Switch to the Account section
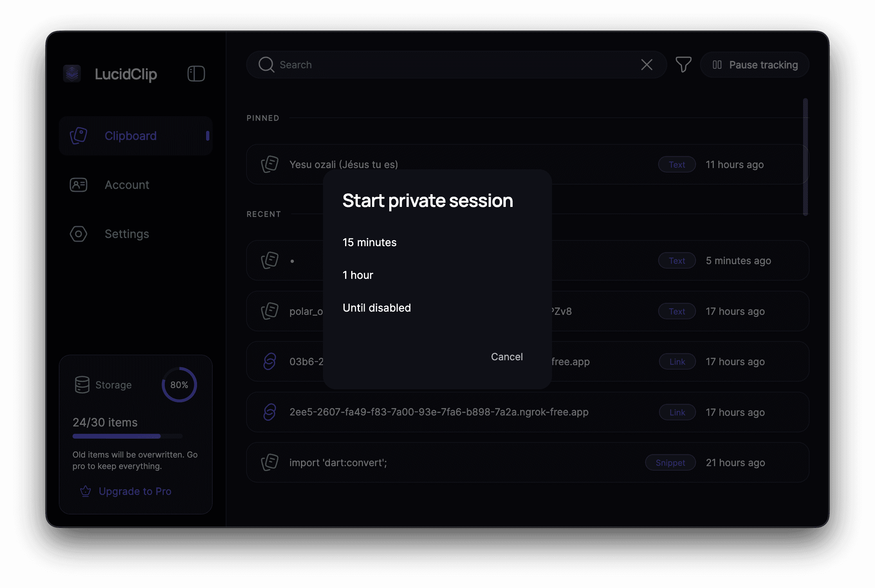875x588 pixels. (127, 185)
